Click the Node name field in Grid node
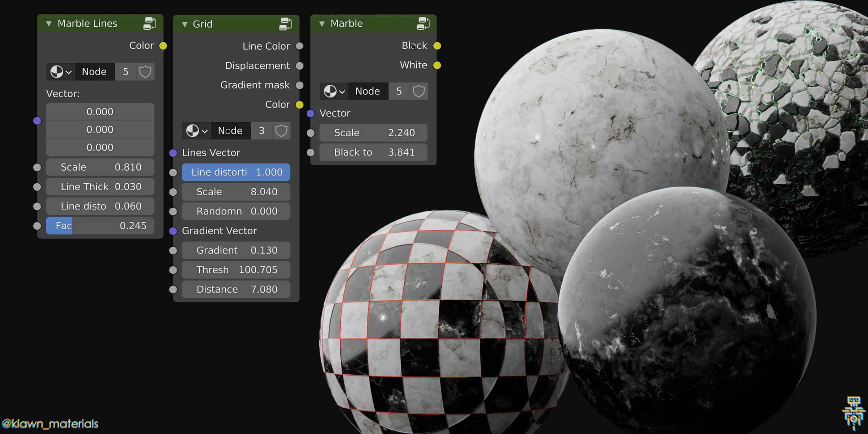This screenshot has width=868, height=434. point(230,131)
